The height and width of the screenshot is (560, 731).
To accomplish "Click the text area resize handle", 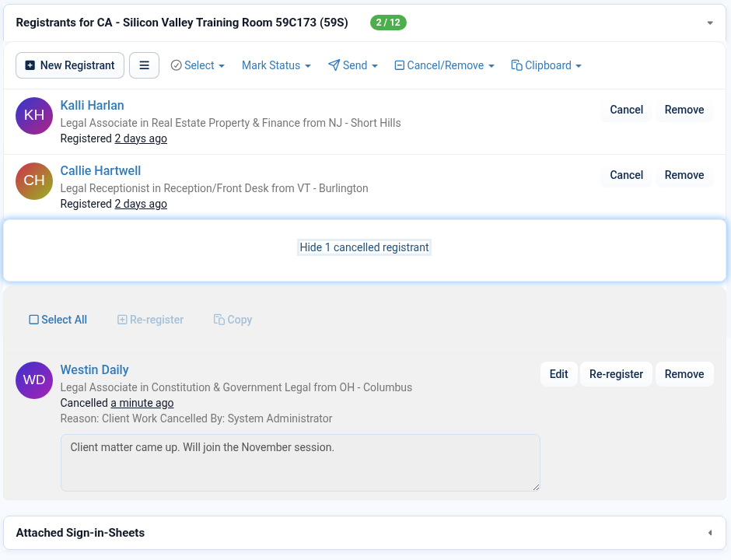I will [536, 487].
